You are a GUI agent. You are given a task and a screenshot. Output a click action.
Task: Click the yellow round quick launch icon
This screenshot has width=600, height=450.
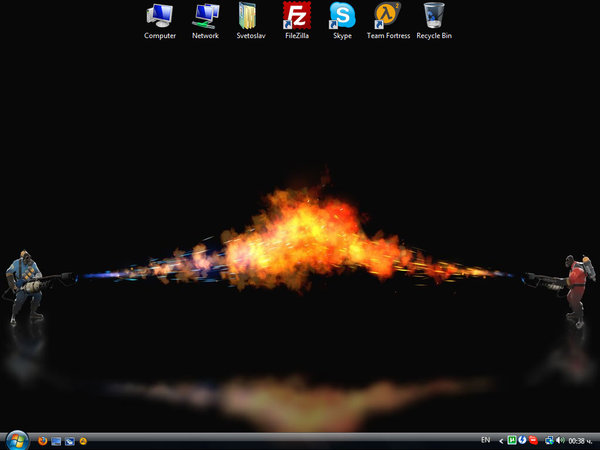[x=83, y=441]
